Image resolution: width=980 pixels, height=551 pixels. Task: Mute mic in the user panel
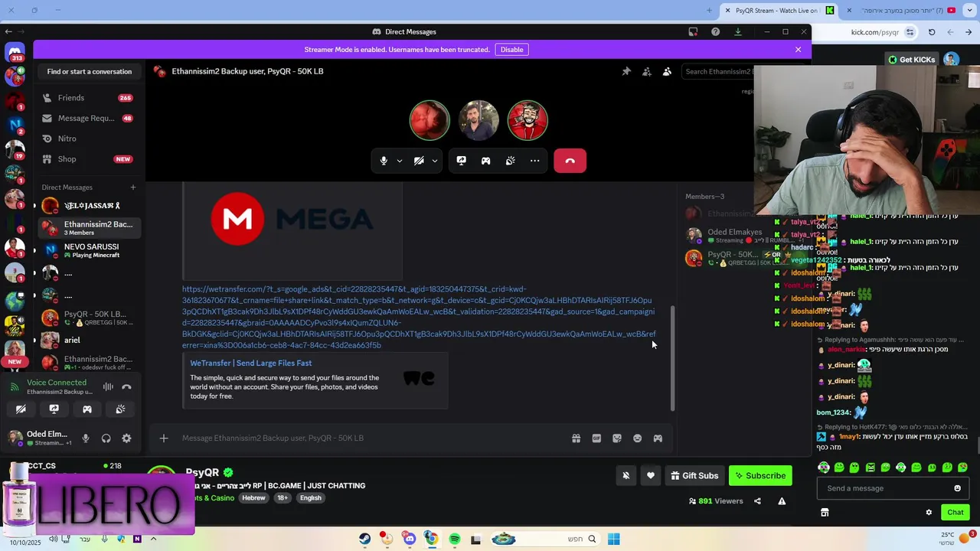click(86, 439)
